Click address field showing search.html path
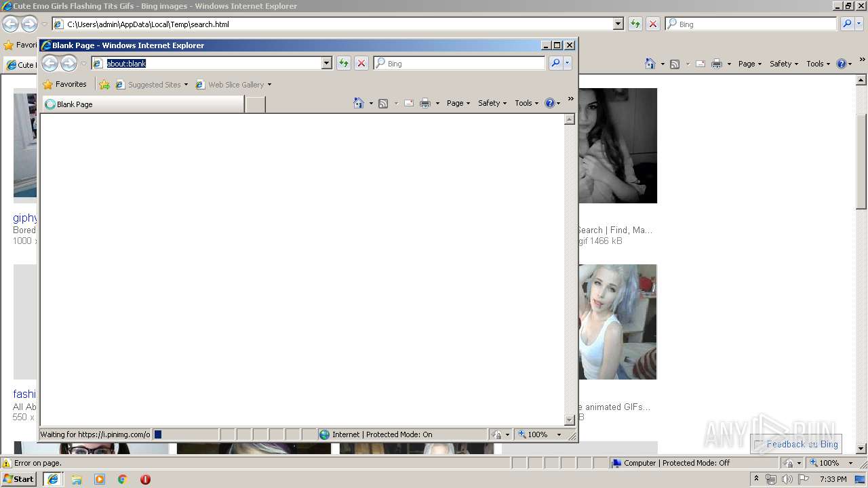The width and height of the screenshot is (868, 488). (x=337, y=24)
